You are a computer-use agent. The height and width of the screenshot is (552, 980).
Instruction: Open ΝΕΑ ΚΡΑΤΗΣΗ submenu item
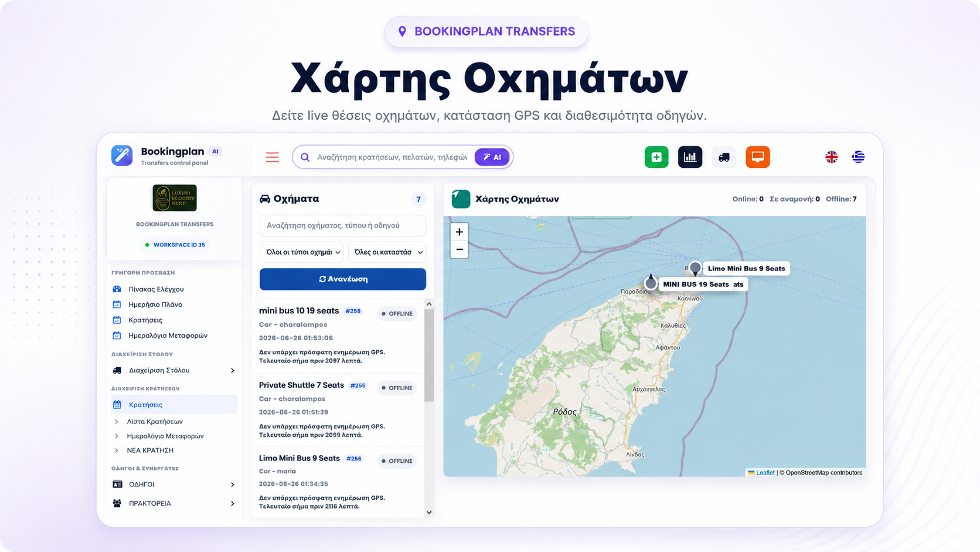[x=150, y=451]
